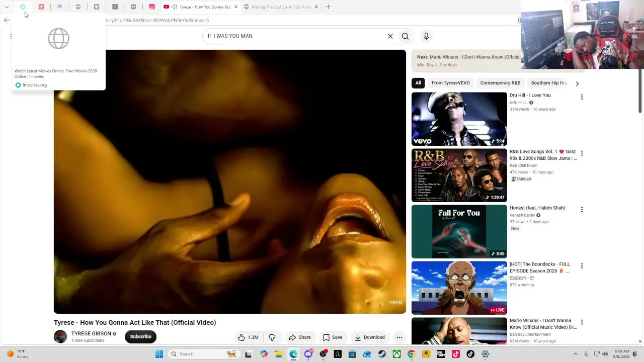Viewport: 644px width, 362px height.
Task: Open the tab search dropdown arrow
Action: point(7,7)
